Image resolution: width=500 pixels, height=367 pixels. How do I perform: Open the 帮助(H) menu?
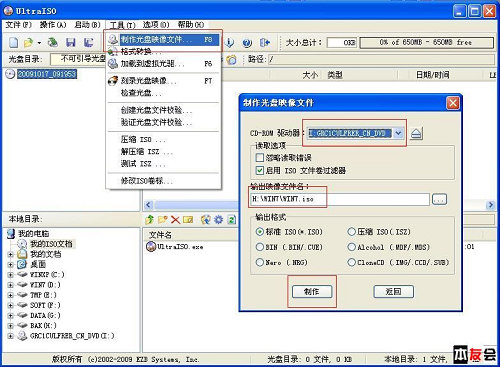click(191, 25)
